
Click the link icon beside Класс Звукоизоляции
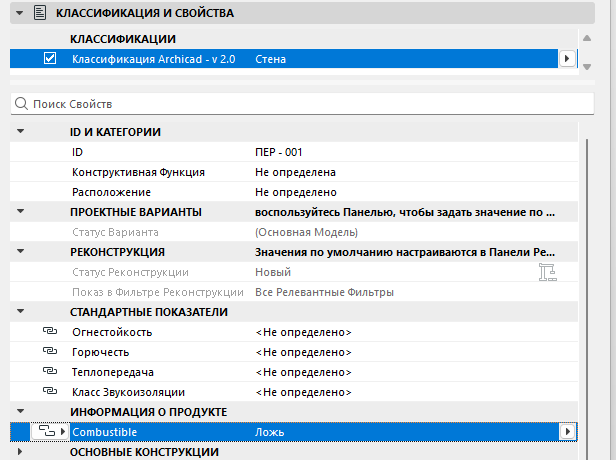[50, 391]
